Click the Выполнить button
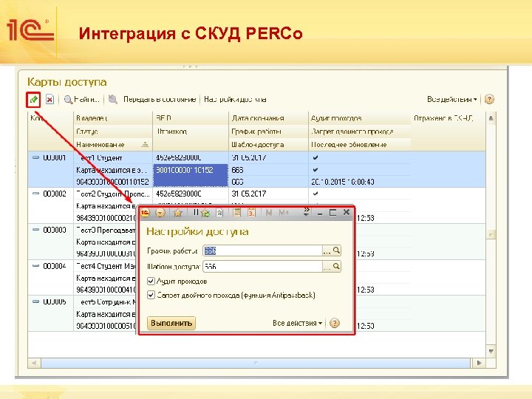The height and width of the screenshot is (399, 532). [x=171, y=323]
